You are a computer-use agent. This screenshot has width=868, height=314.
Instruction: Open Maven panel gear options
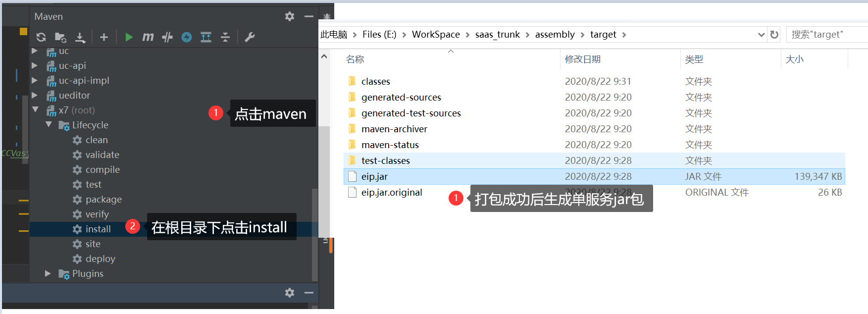click(290, 16)
